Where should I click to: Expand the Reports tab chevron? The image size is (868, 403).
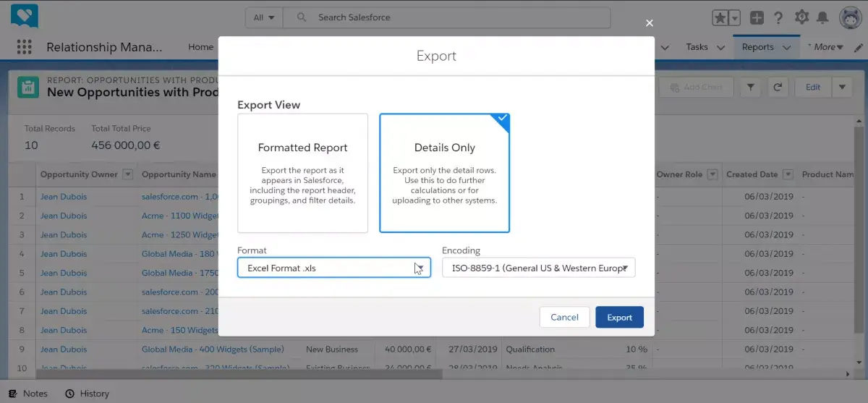pyautogui.click(x=787, y=47)
